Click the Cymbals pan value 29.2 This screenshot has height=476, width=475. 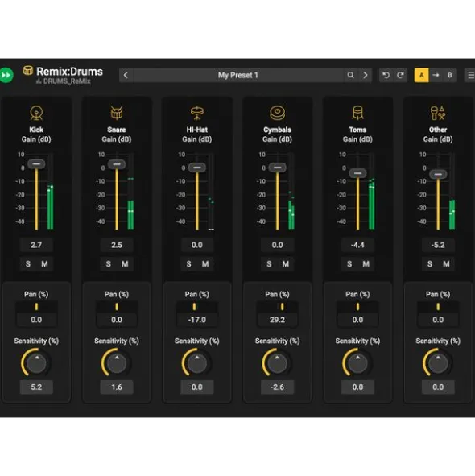[x=277, y=320]
